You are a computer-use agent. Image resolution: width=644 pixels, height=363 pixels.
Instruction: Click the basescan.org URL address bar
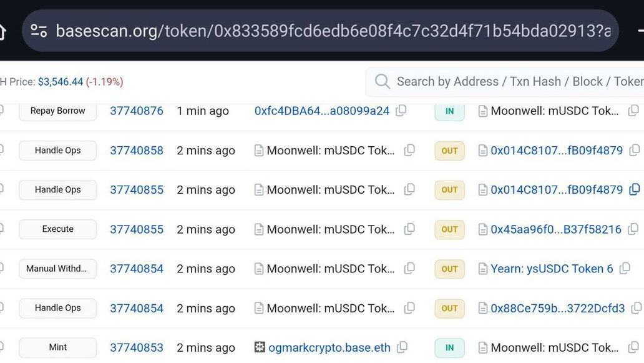332,31
